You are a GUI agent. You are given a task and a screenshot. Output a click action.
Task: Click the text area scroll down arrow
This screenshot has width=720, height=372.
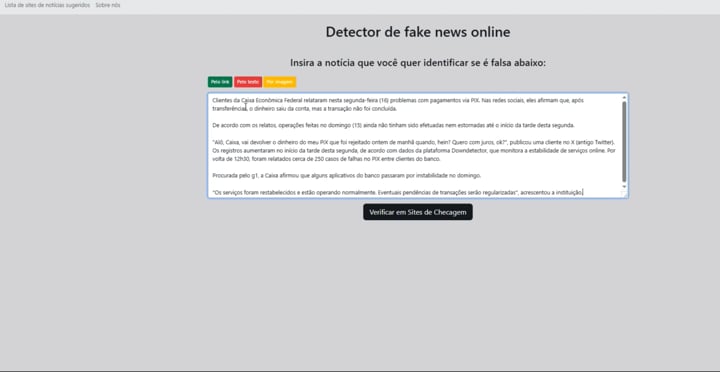coord(624,186)
